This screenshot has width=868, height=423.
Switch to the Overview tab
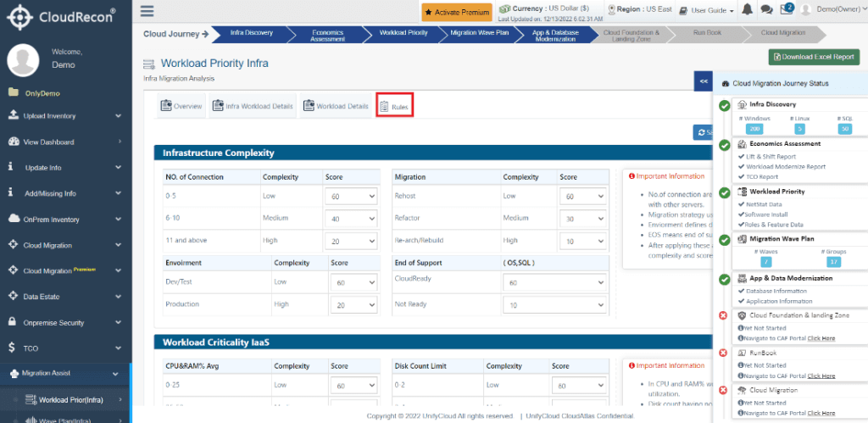click(x=181, y=106)
